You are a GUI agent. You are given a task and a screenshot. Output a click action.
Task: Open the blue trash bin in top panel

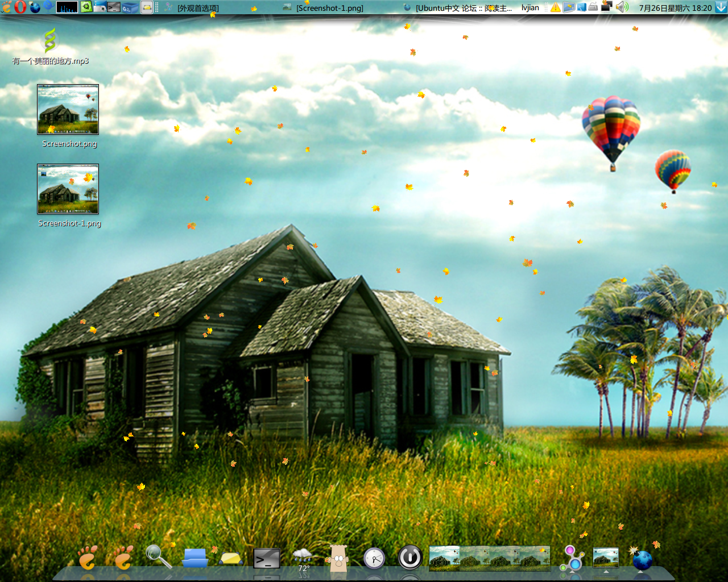coord(130,7)
